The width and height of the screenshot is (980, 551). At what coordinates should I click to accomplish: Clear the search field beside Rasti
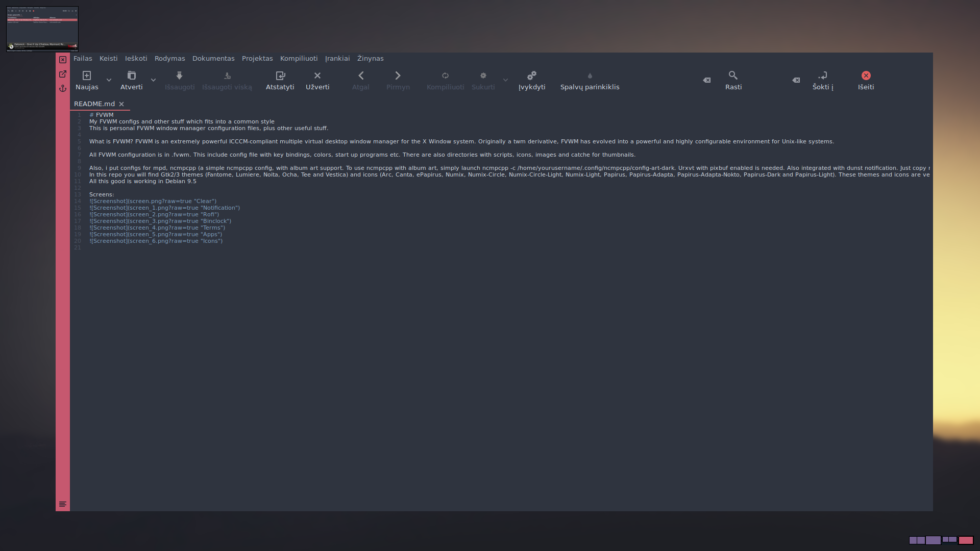(706, 80)
